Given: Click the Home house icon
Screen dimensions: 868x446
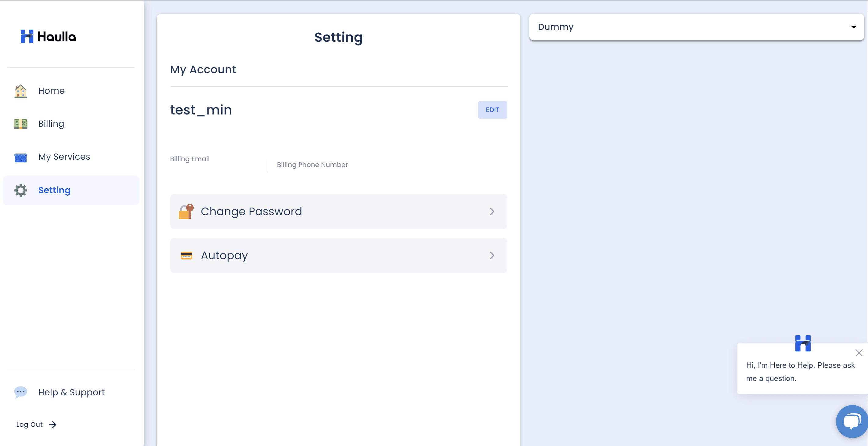Looking at the screenshot, I should click(20, 91).
